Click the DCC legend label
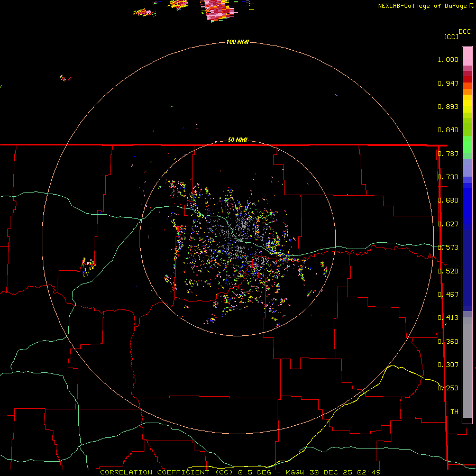476x476 pixels. [464, 32]
